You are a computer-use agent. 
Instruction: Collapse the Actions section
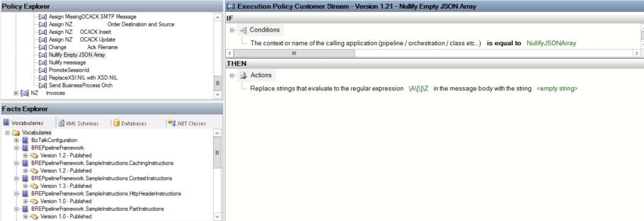(232, 75)
